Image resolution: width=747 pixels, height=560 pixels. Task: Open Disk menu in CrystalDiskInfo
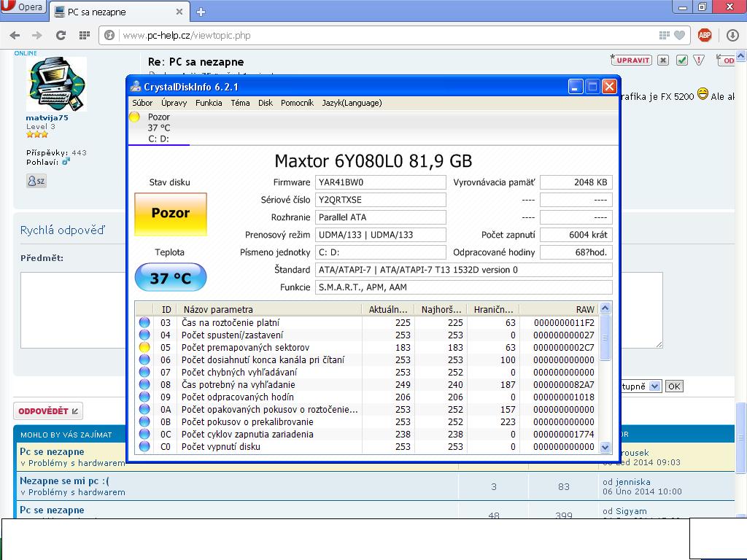[x=266, y=103]
